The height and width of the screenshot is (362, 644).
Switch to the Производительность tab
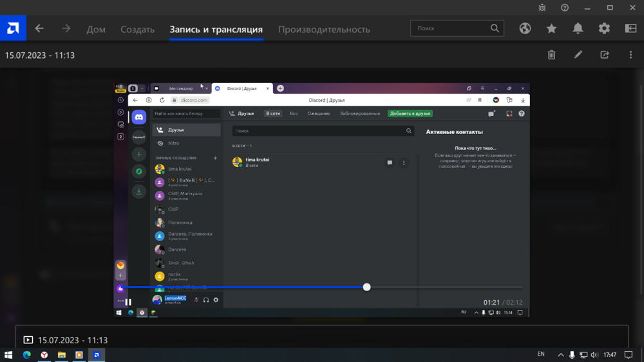point(324,29)
